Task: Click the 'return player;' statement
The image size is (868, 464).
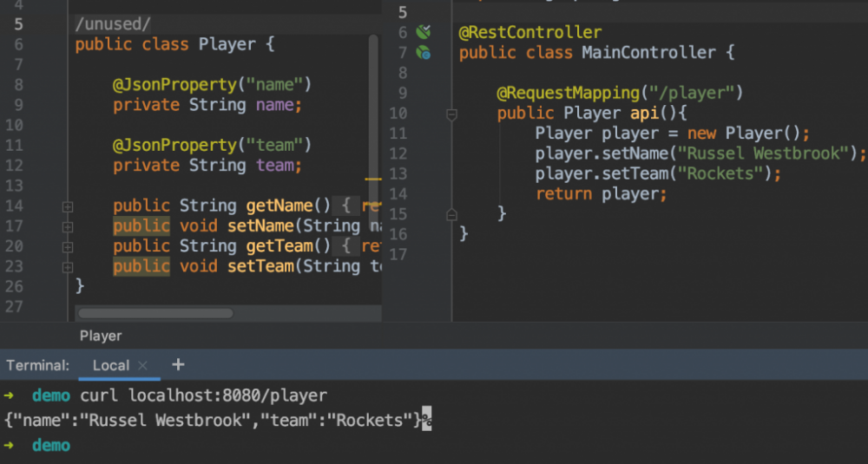Action: tap(602, 194)
